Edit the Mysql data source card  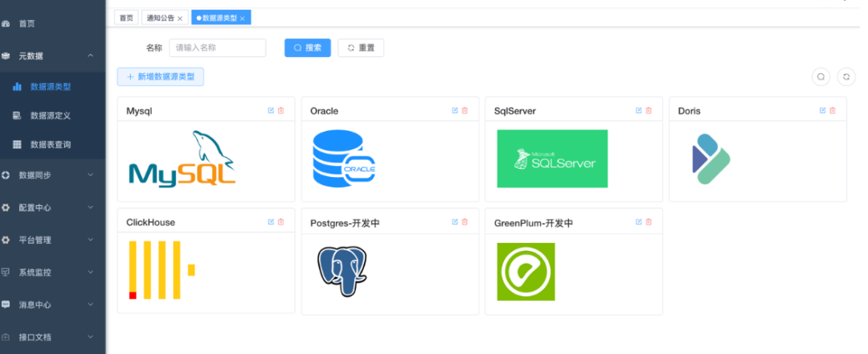pyautogui.click(x=271, y=110)
